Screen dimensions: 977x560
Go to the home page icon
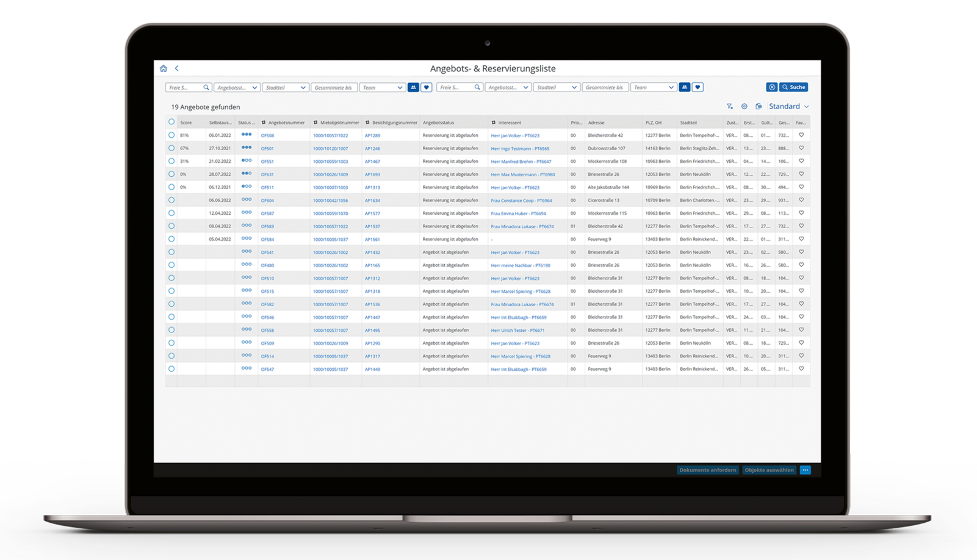pyautogui.click(x=163, y=68)
